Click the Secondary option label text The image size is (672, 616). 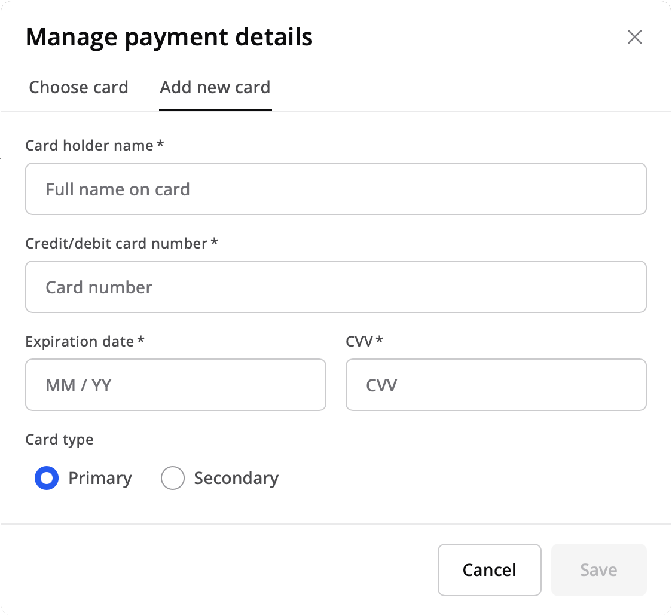point(236,478)
